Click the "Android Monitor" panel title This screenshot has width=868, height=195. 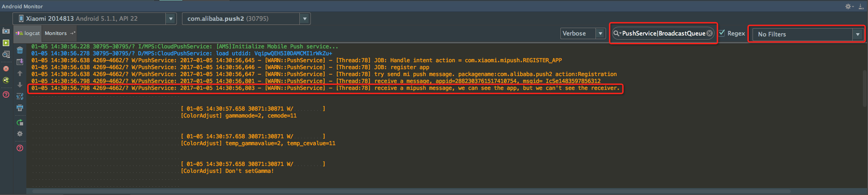click(22, 6)
